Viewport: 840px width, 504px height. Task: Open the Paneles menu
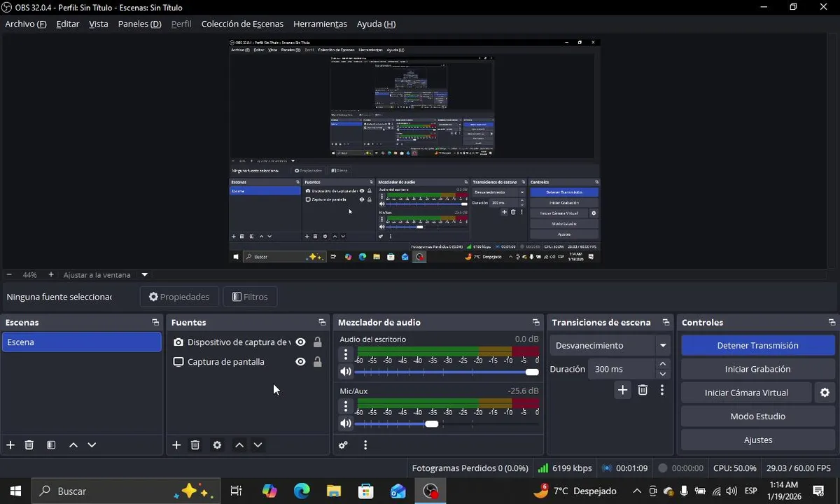pyautogui.click(x=139, y=24)
